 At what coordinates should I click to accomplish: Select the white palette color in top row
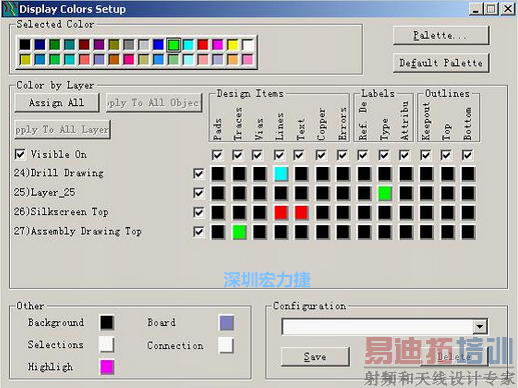pos(248,45)
